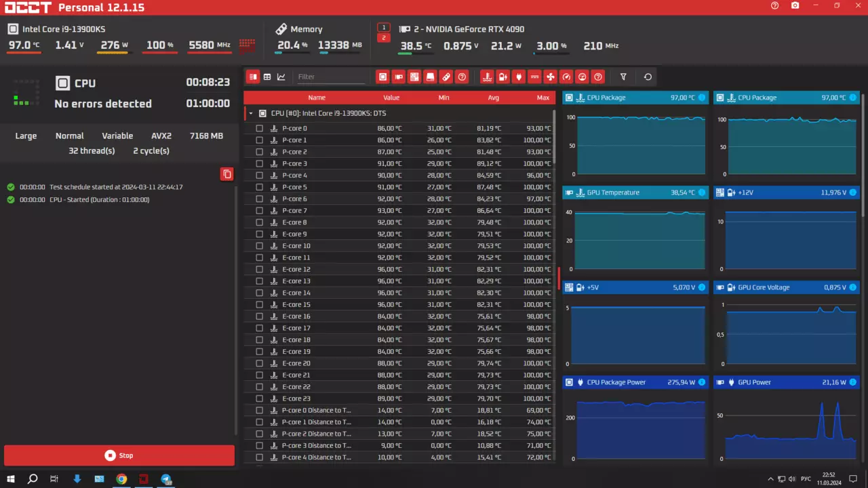Open Chrome from the Windows taskbar
Image resolution: width=868 pixels, height=488 pixels.
(121, 479)
